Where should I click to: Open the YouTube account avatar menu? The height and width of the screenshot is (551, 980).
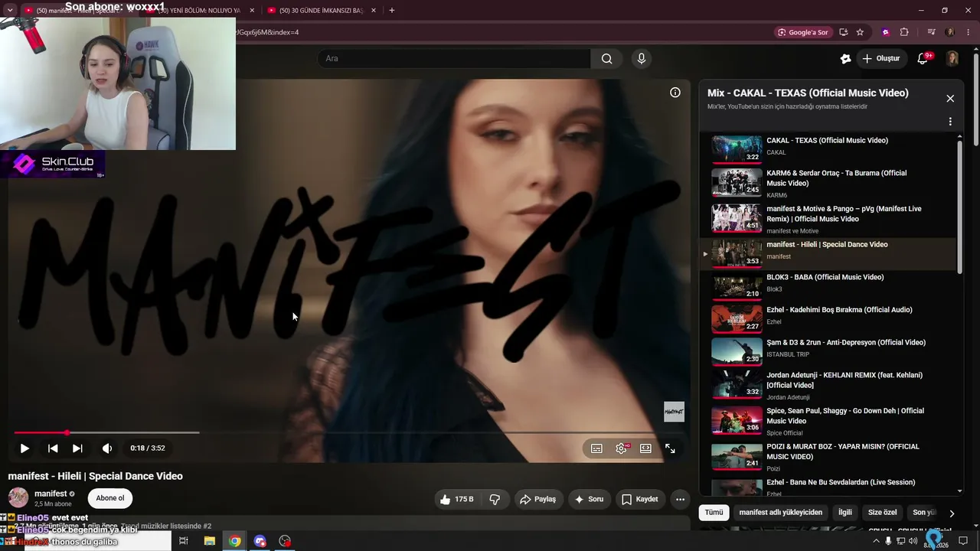[952, 59]
